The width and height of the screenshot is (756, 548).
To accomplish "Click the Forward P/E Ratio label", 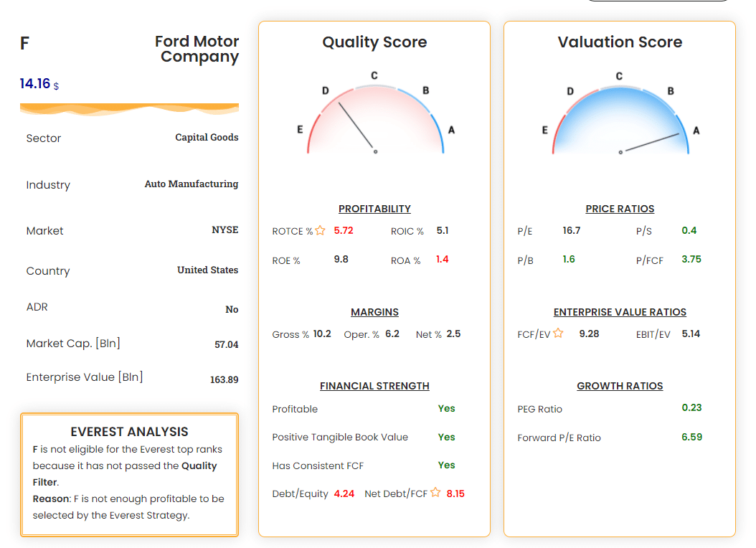I will click(x=559, y=438).
